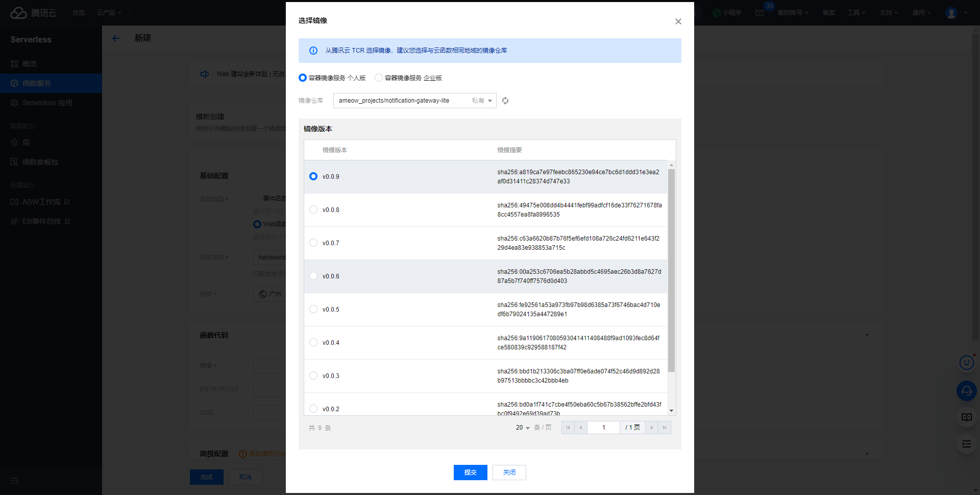Screen dimensions: 980x495
Task: Expand the 费用 dropdown in top bar
Action: (921, 13)
